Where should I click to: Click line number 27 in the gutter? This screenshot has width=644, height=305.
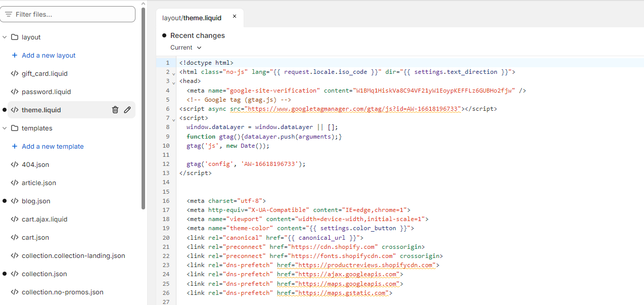pos(166,302)
